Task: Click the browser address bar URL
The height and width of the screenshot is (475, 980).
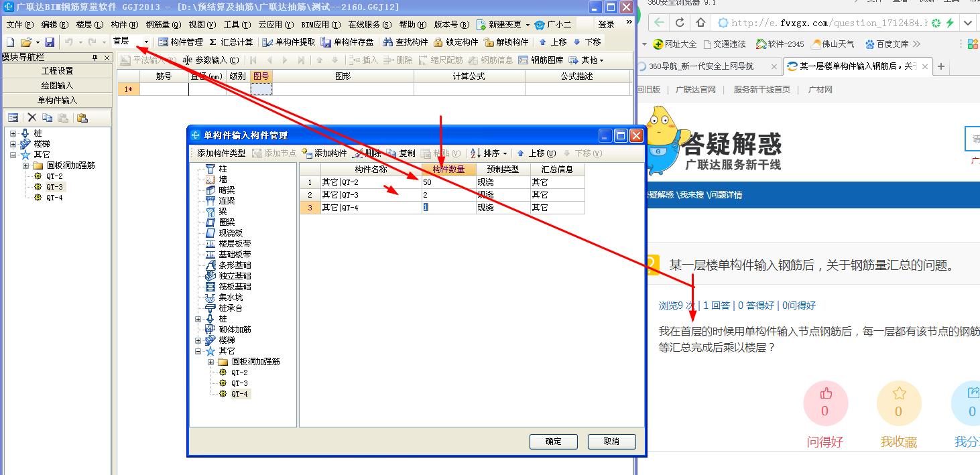Action: coord(829,23)
